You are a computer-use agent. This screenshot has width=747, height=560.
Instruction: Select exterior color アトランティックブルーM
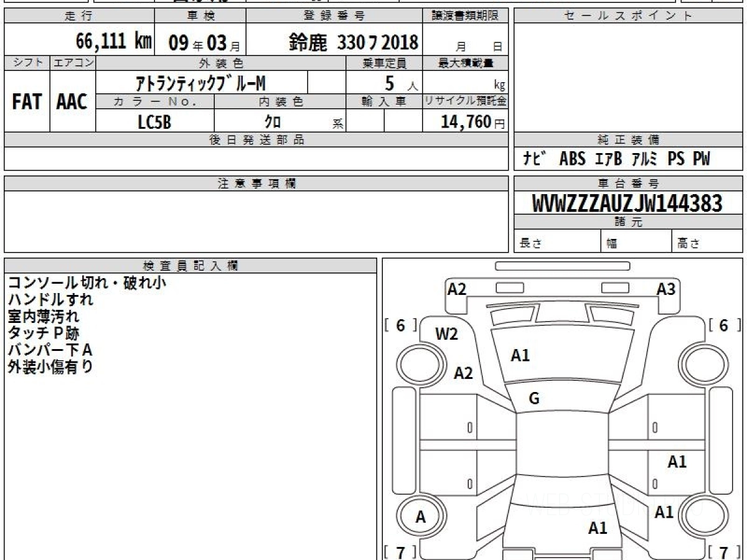(x=201, y=82)
